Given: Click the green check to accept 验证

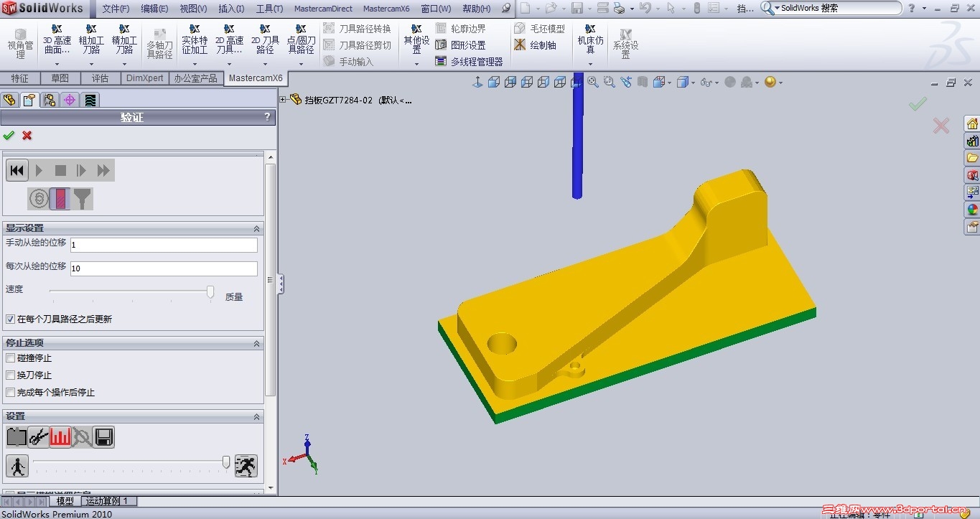Looking at the screenshot, I should 9,135.
